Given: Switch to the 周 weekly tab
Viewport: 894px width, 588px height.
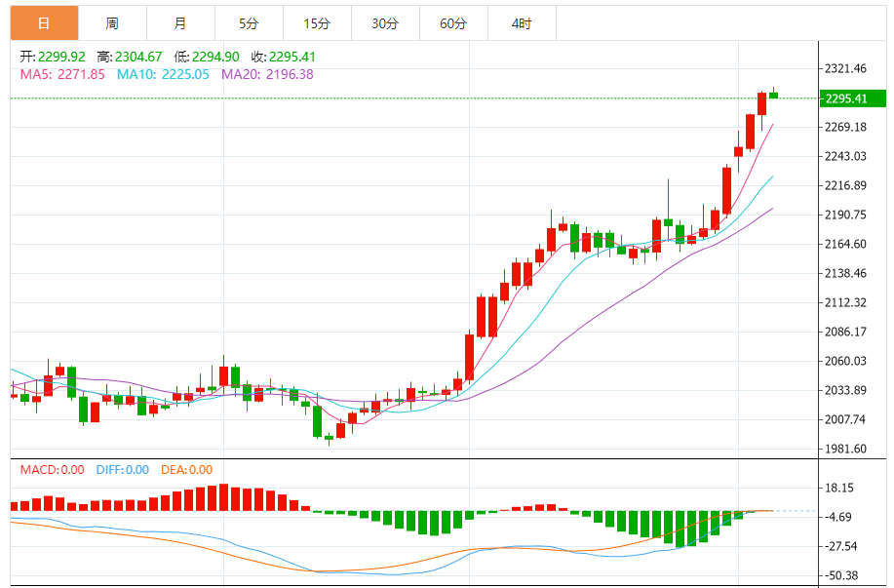Looking at the screenshot, I should click(112, 23).
